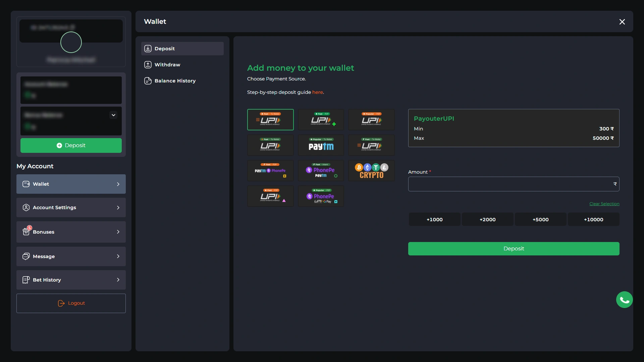The width and height of the screenshot is (644, 362).
Task: Select the PhonePe Paytm Fast Intent tile
Action: point(321,171)
